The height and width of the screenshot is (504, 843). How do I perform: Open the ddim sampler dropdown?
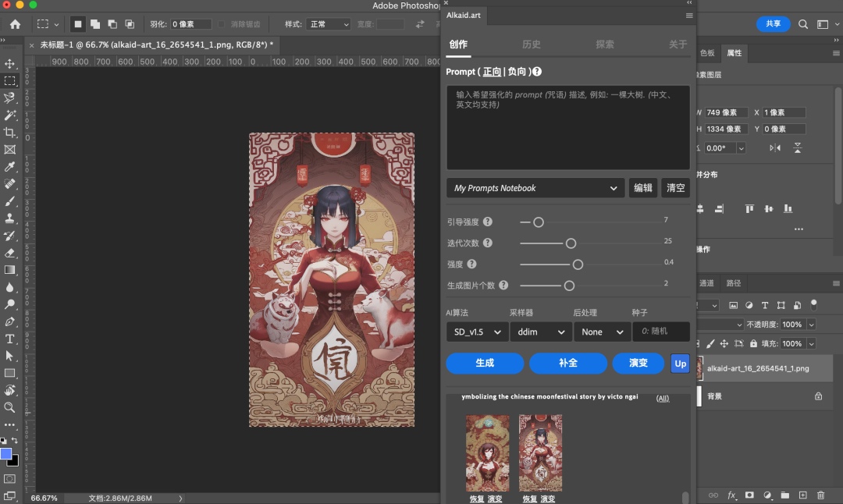540,332
